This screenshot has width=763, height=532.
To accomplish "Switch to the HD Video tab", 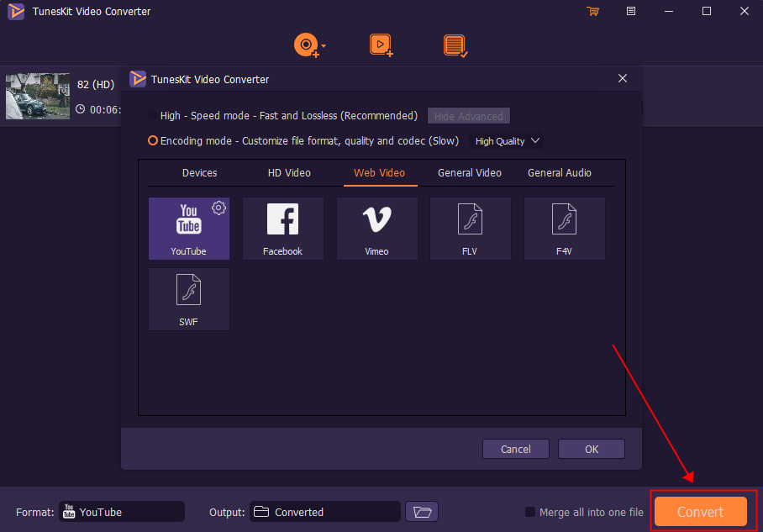I will pos(289,173).
